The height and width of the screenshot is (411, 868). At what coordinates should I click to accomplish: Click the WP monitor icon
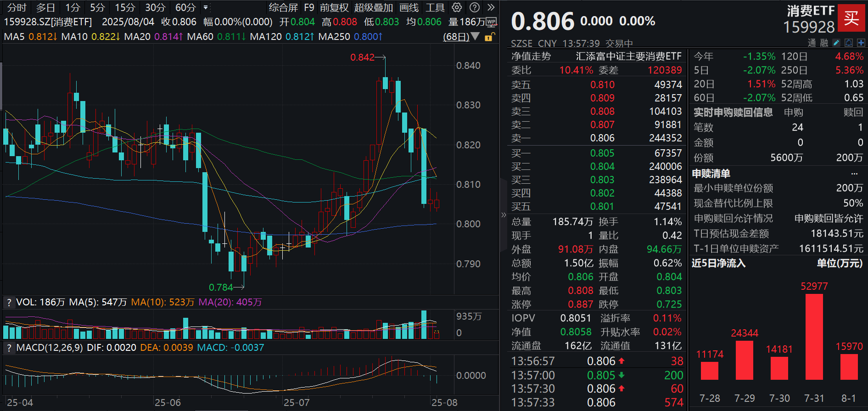[491, 22]
